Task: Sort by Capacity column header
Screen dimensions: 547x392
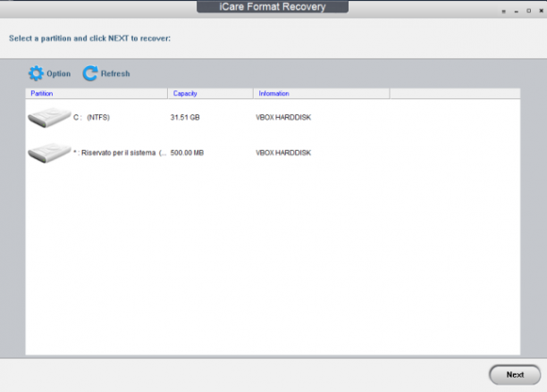Action: pos(210,94)
